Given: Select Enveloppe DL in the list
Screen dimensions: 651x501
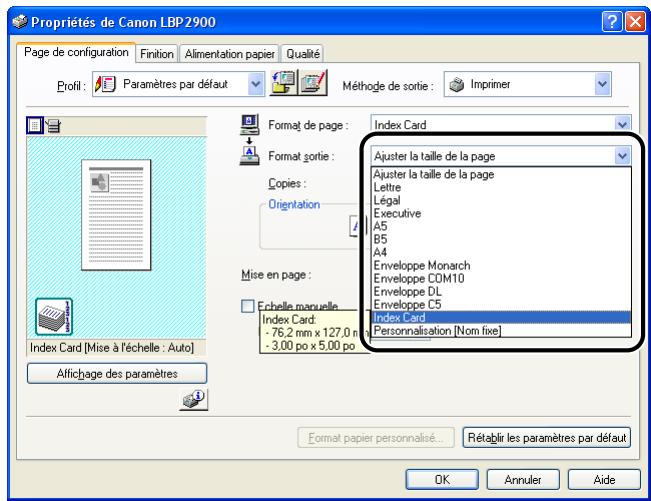Looking at the screenshot, I should coord(502,291).
